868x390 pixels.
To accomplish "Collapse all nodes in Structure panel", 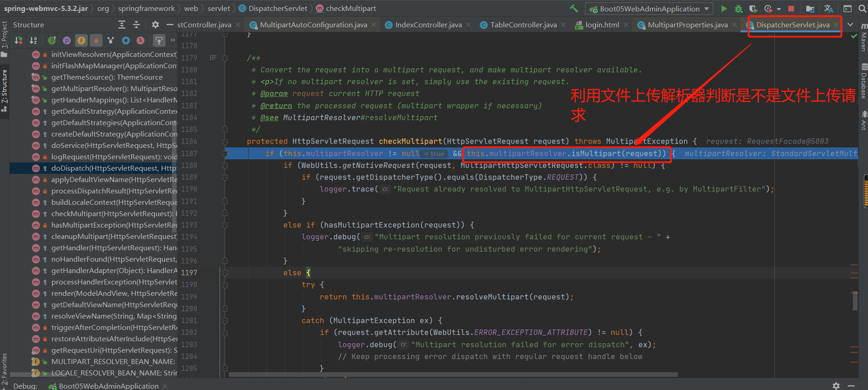I will coord(136,25).
